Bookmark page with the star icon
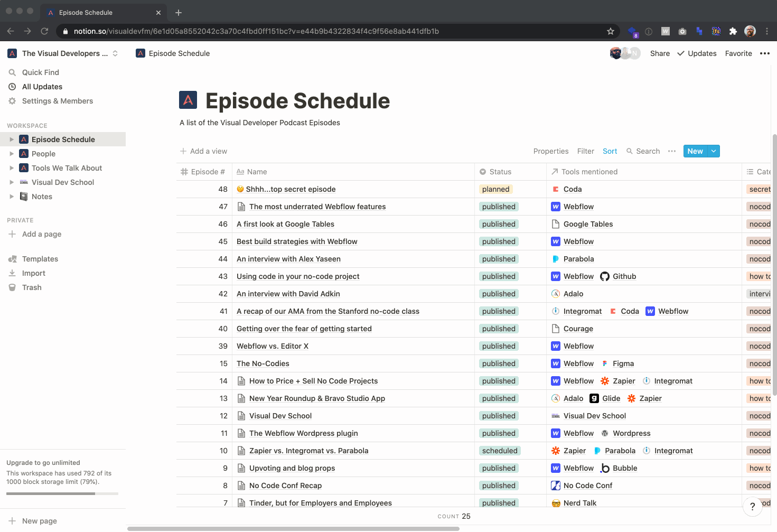 (x=611, y=31)
